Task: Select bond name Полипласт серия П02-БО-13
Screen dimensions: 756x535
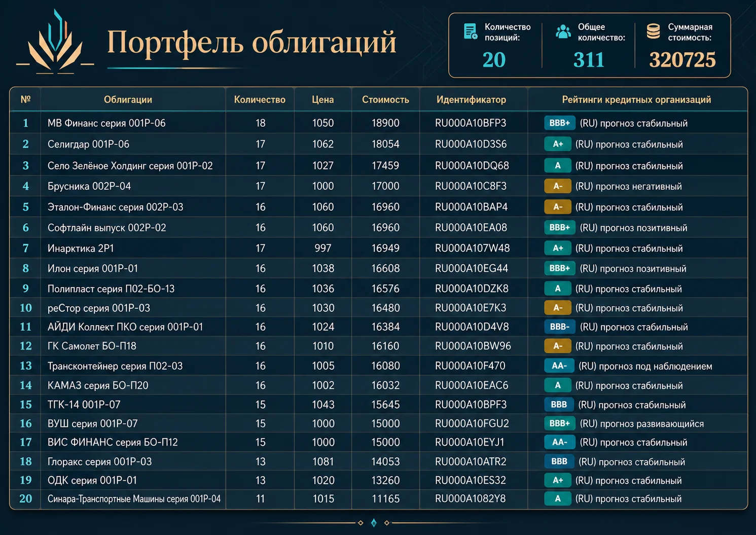Action: click(x=111, y=289)
